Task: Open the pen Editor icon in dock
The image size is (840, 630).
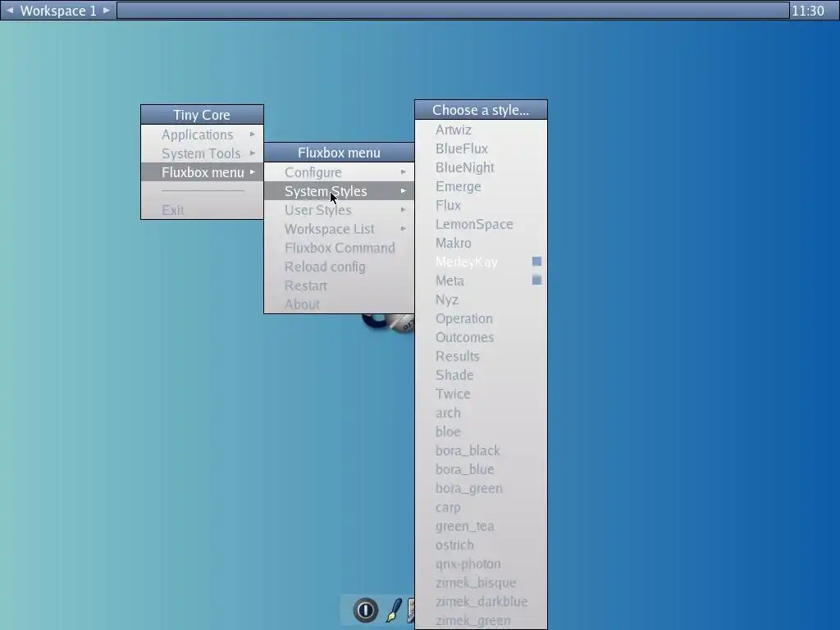Action: point(394,610)
